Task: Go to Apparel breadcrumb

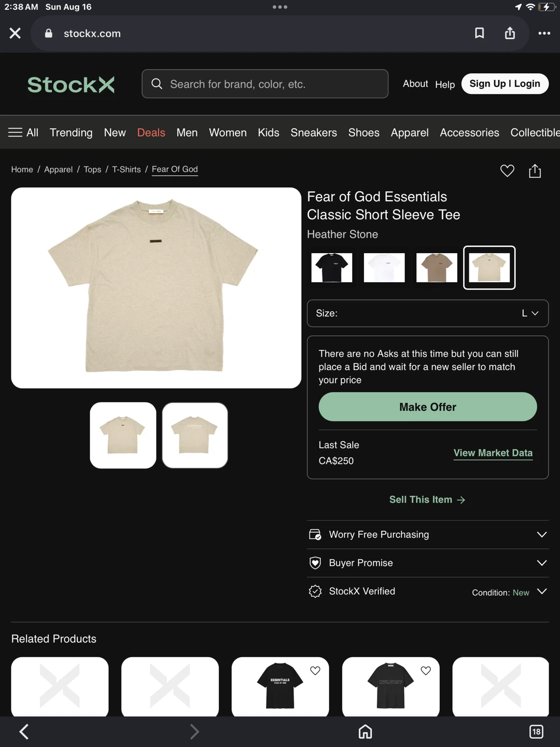Action: point(58,170)
